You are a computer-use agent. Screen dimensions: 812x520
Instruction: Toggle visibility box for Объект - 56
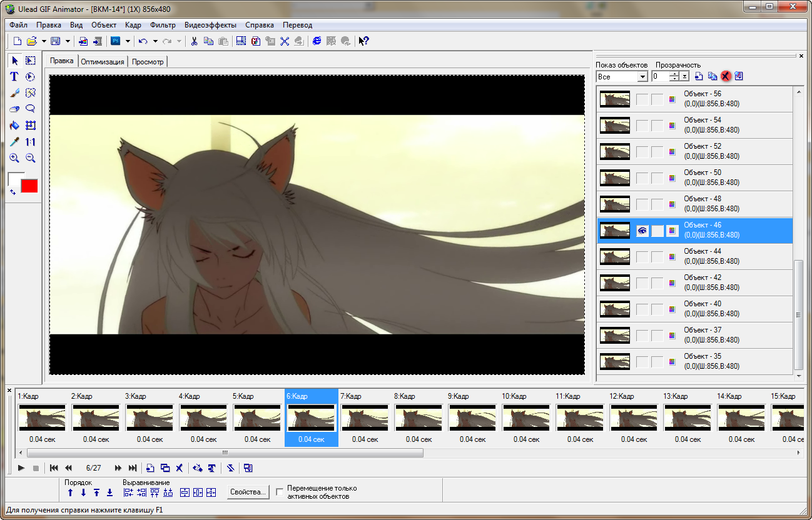tap(642, 99)
